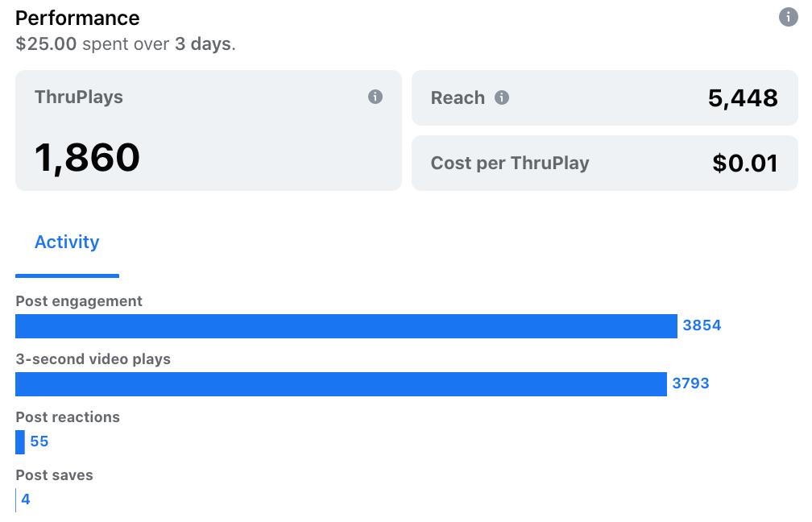This screenshot has height=522, width=812.
Task: Click the ThruPlays card label
Action: [79, 97]
